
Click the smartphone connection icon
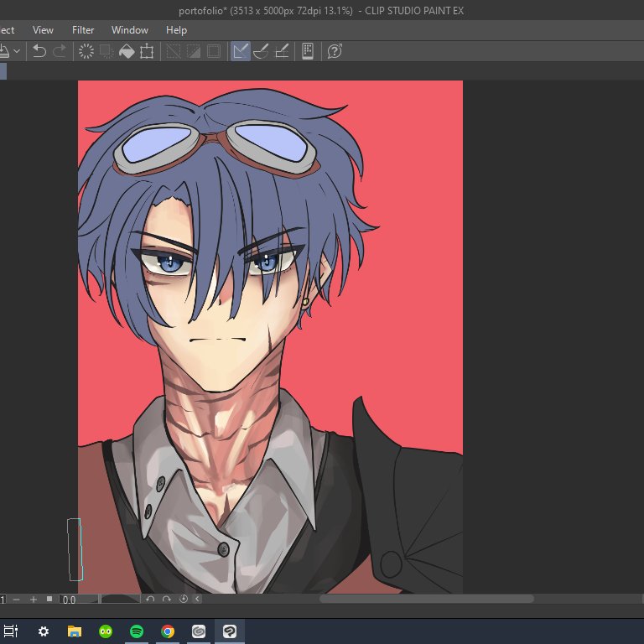[308, 51]
